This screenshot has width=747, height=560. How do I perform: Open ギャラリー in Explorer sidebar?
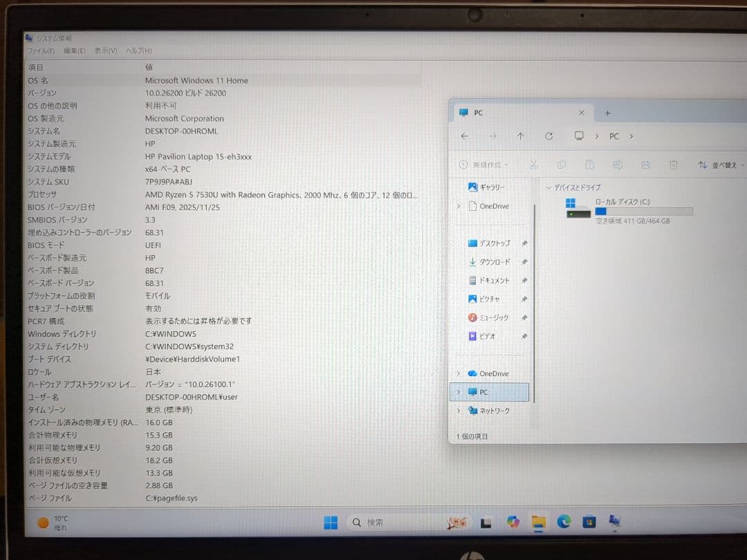pos(486,187)
